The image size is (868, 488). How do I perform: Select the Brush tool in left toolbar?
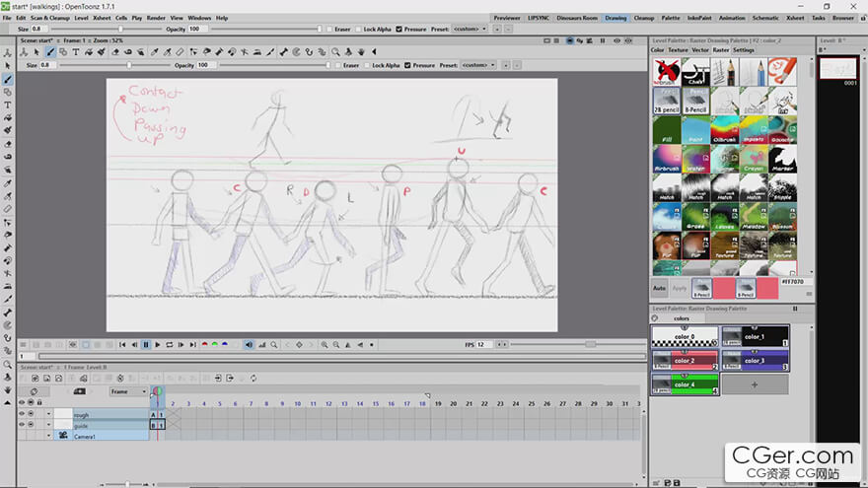point(8,79)
